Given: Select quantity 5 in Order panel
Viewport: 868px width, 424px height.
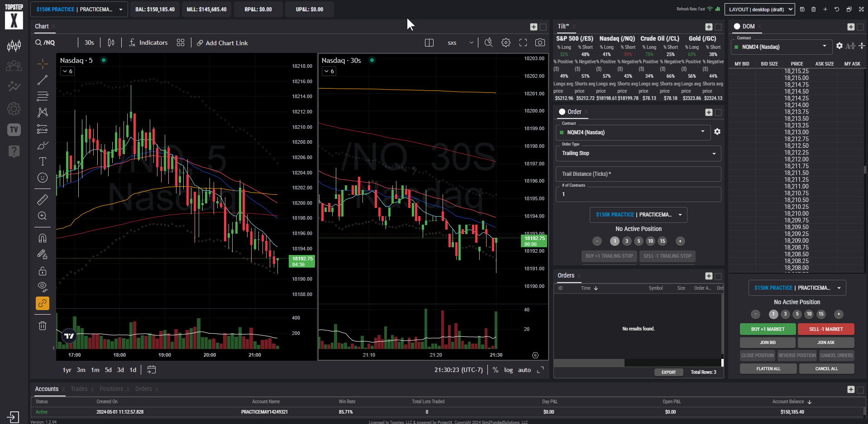Looking at the screenshot, I should [x=639, y=241].
